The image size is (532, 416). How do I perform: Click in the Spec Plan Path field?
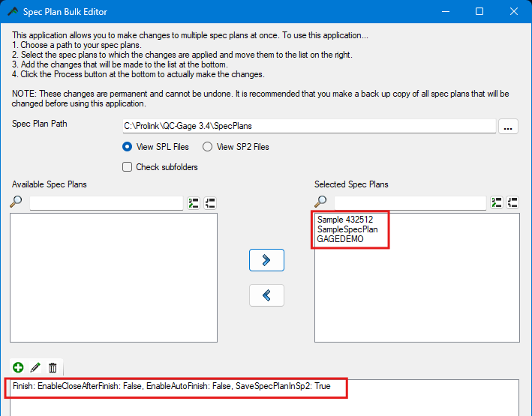coord(308,126)
